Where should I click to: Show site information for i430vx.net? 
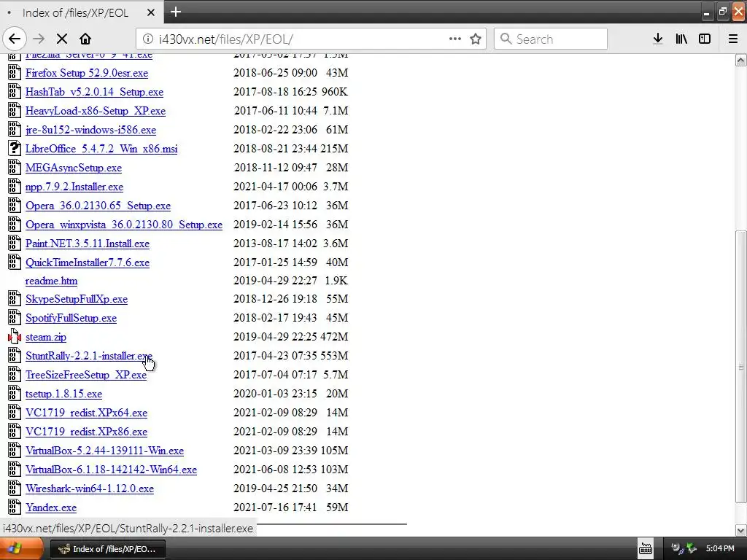coord(148,39)
